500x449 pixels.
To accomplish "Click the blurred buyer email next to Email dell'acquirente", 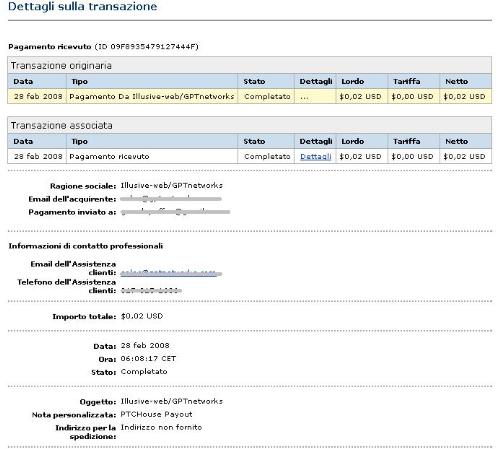I will click(171, 199).
